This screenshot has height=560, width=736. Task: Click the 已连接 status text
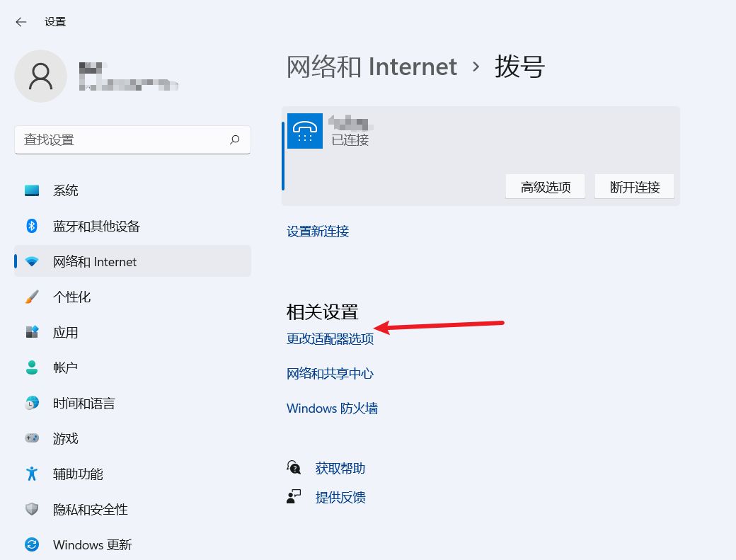tap(350, 140)
